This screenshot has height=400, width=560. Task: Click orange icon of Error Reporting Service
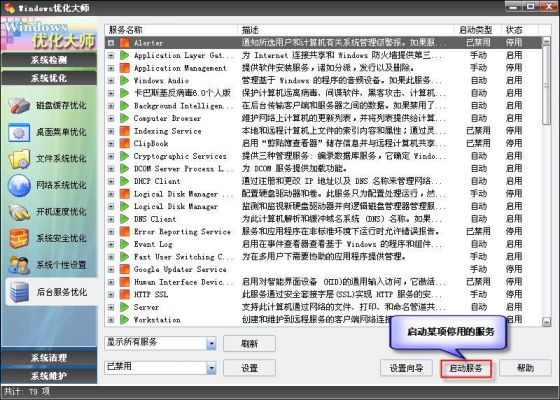click(125, 231)
